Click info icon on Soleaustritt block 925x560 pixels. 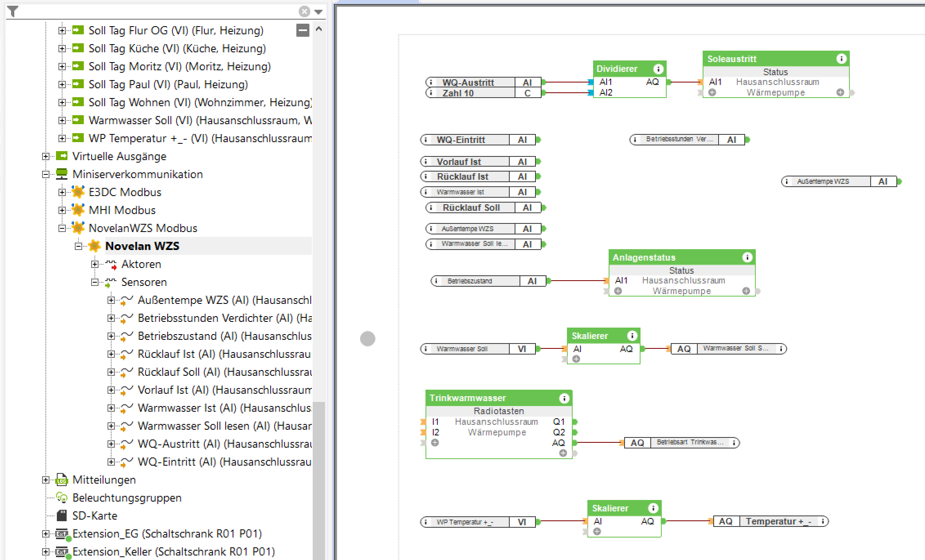[x=841, y=59]
